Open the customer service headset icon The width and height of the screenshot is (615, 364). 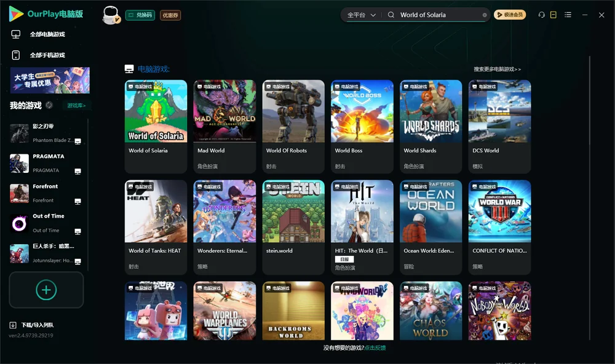[x=542, y=15]
